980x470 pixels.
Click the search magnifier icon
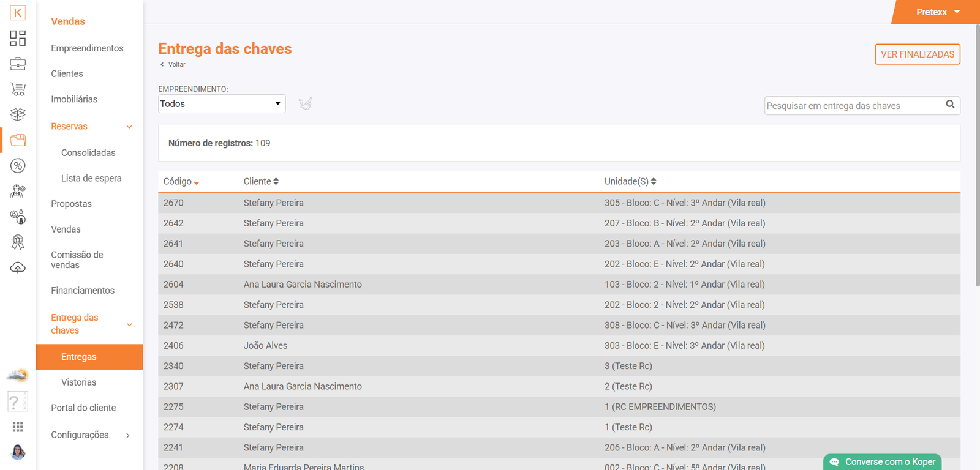(x=950, y=105)
